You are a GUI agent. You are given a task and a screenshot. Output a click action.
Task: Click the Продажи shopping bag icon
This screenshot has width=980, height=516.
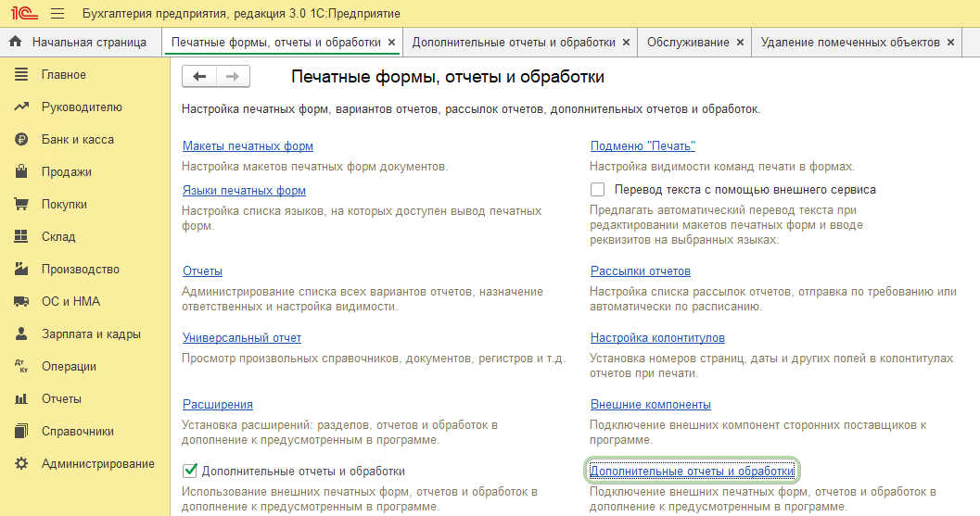coord(21,171)
